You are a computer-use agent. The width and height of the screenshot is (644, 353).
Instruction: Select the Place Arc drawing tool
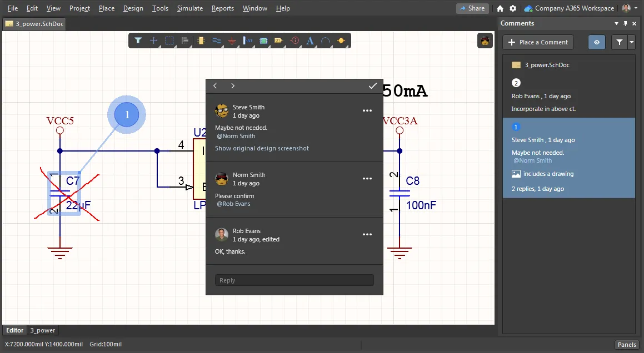pos(325,41)
